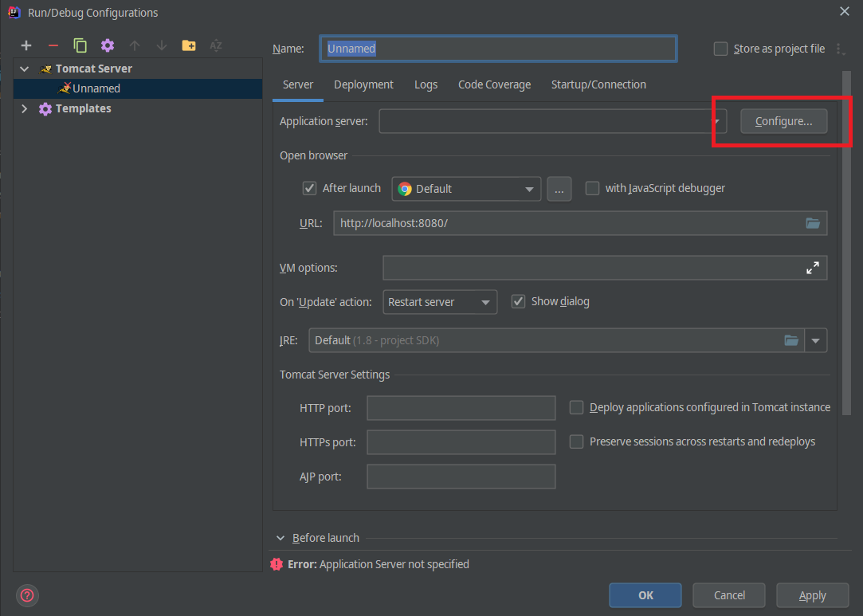Enable with JavaScript debugger
The height and width of the screenshot is (616, 863).
pyautogui.click(x=592, y=188)
